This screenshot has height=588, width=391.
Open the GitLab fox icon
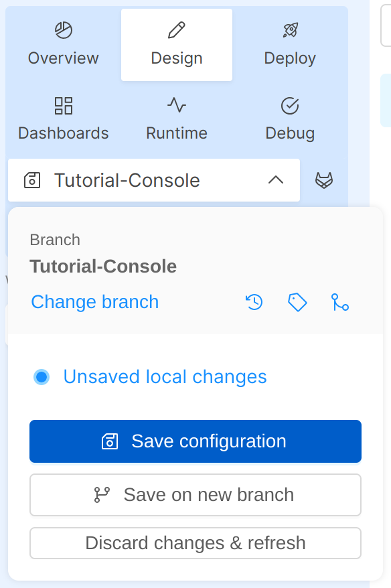[x=323, y=179]
